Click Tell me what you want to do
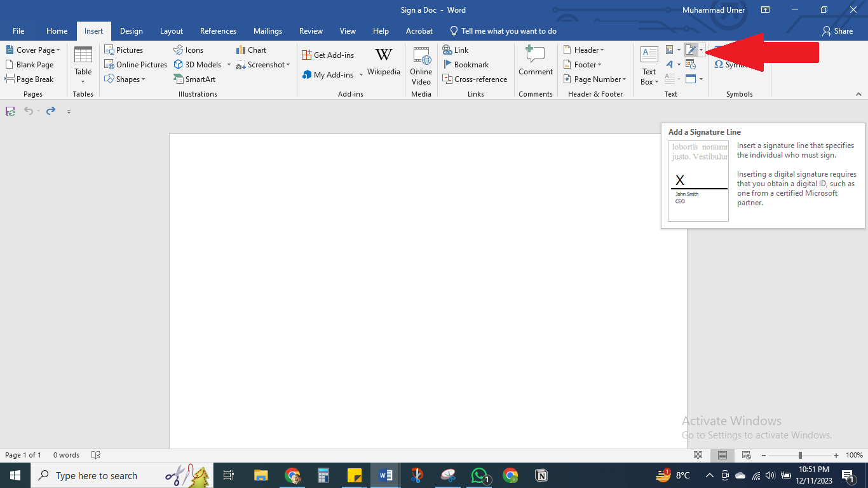This screenshot has height=488, width=868. pyautogui.click(x=503, y=30)
